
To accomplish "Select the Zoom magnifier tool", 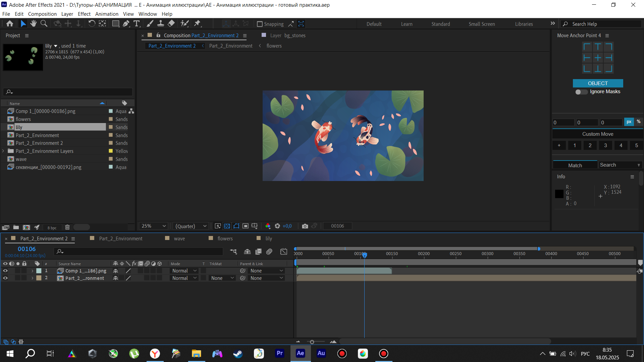I will click(44, 24).
